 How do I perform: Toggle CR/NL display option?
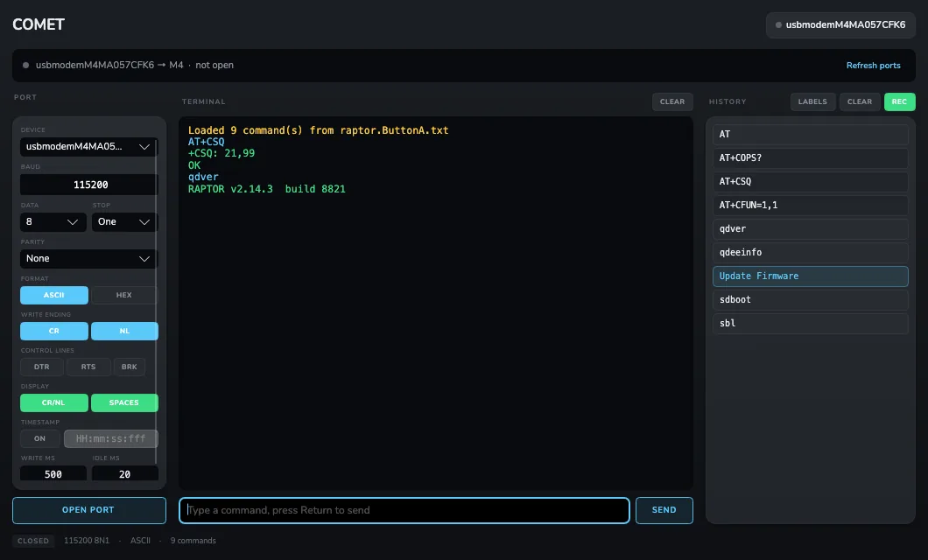[x=54, y=402]
